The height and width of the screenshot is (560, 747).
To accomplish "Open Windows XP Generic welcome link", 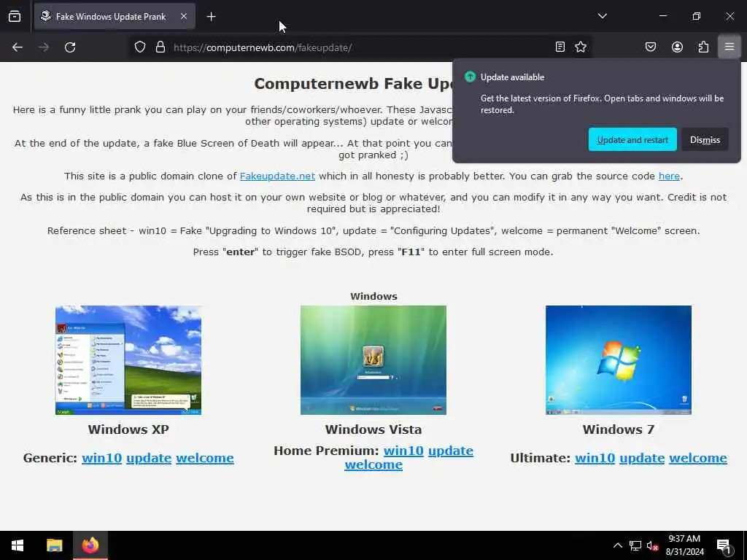I will 205,458.
